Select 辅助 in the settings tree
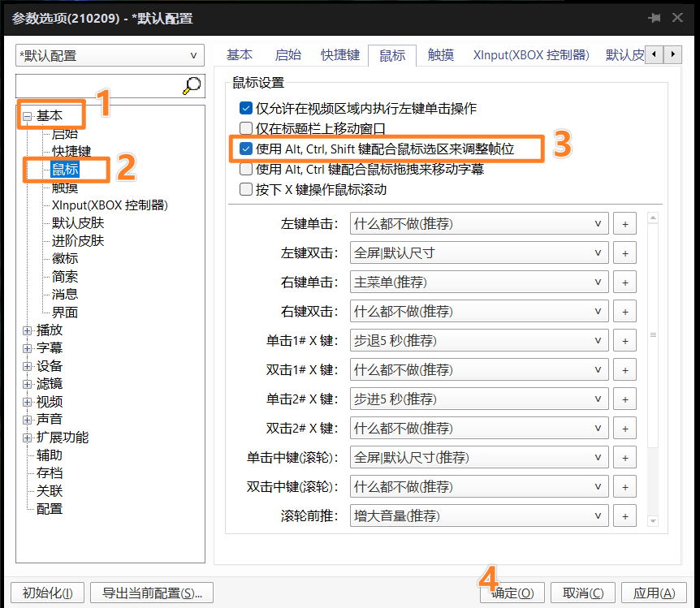 tap(49, 455)
